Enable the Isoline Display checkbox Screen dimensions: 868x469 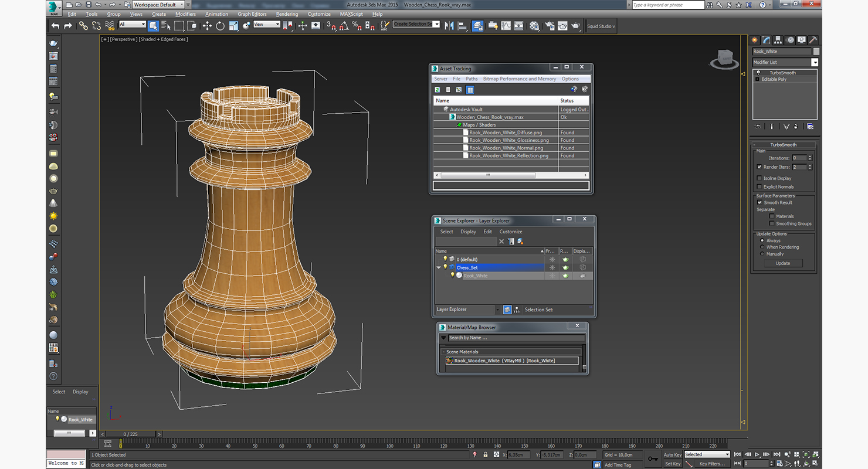[x=759, y=178]
